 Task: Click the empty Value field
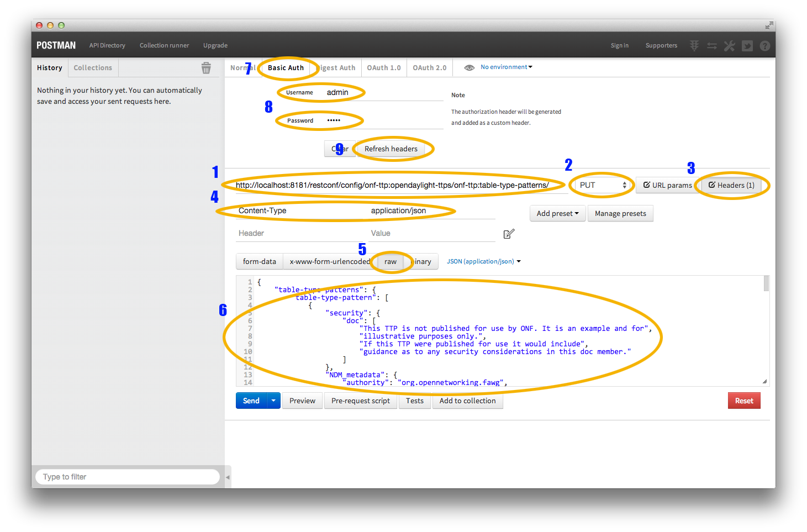click(431, 233)
